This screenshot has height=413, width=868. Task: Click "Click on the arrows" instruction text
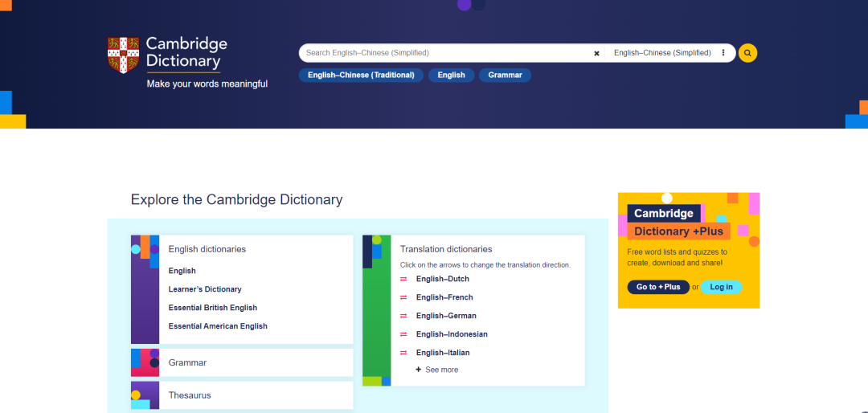(485, 265)
